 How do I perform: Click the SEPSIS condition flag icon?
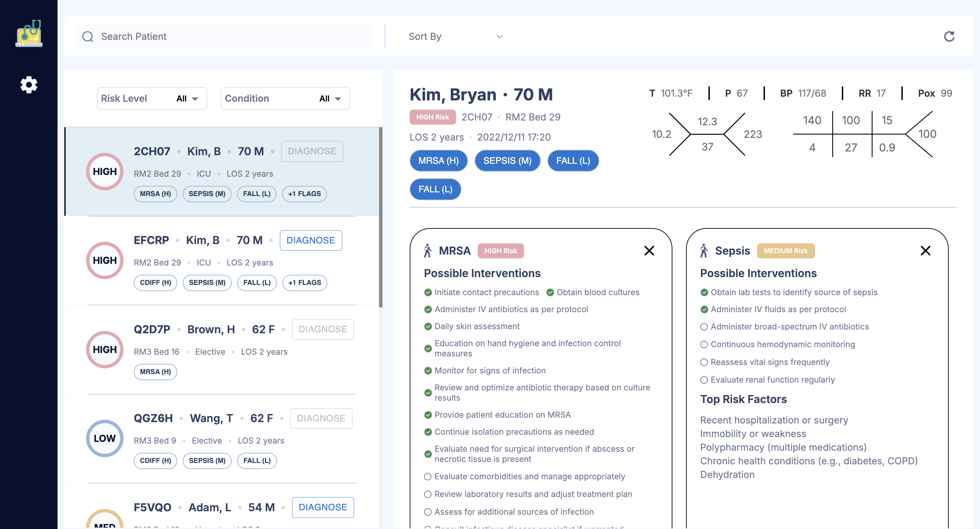coord(507,160)
